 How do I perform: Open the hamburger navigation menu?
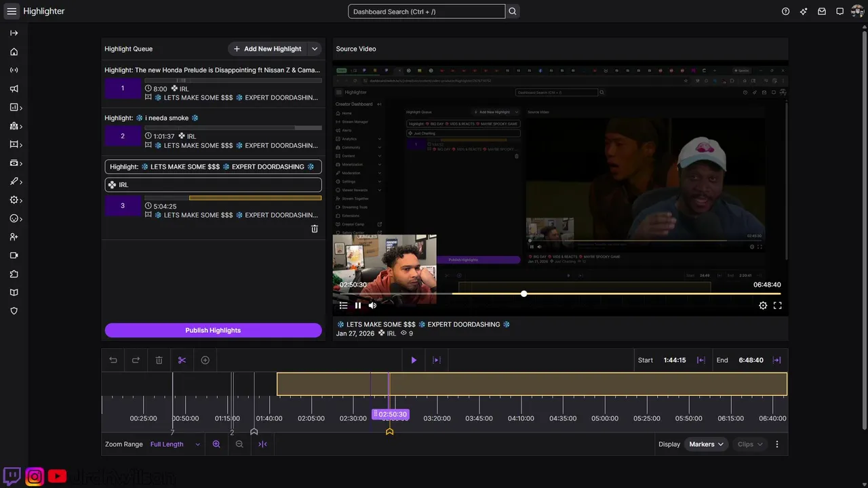[x=12, y=11]
